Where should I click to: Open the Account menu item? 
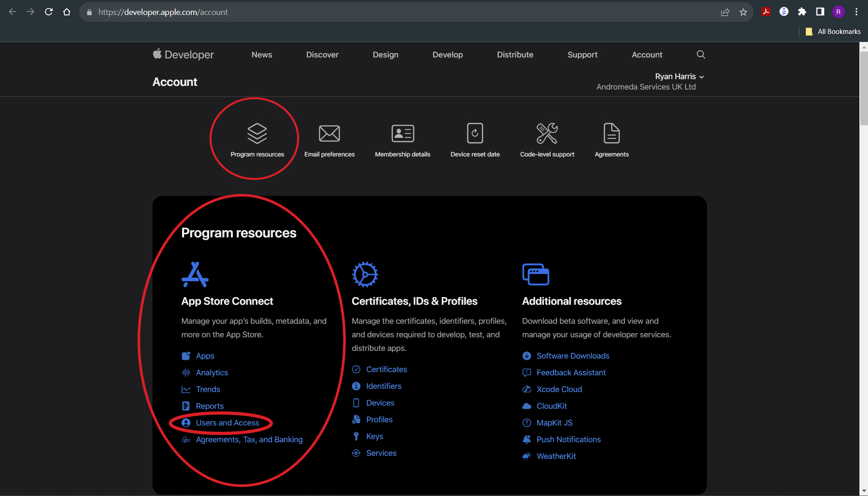(x=647, y=55)
